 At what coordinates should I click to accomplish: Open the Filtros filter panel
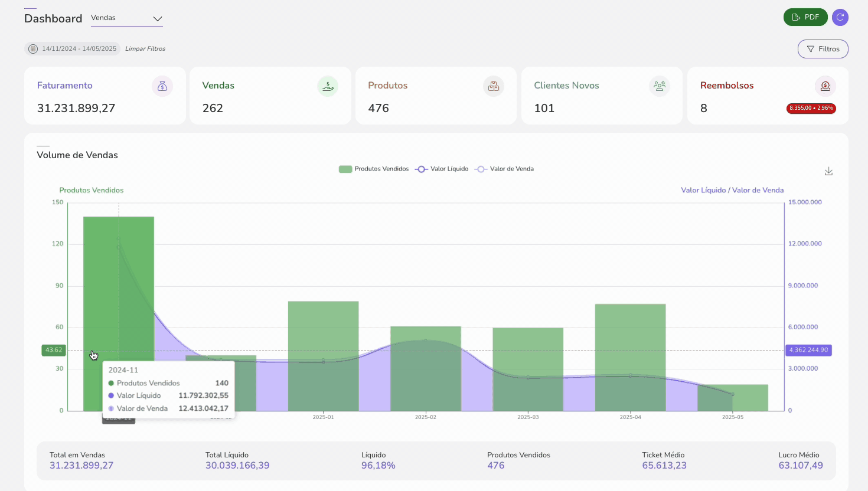pyautogui.click(x=823, y=49)
